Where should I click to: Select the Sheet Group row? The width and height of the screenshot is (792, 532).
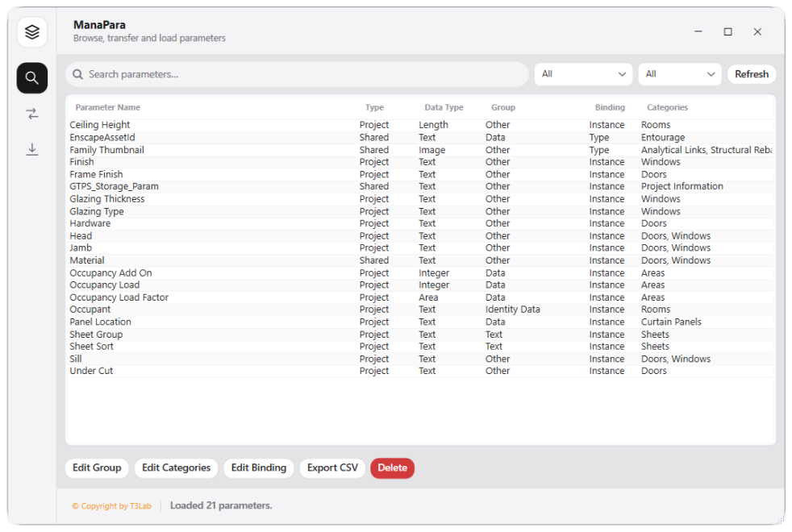pos(420,335)
